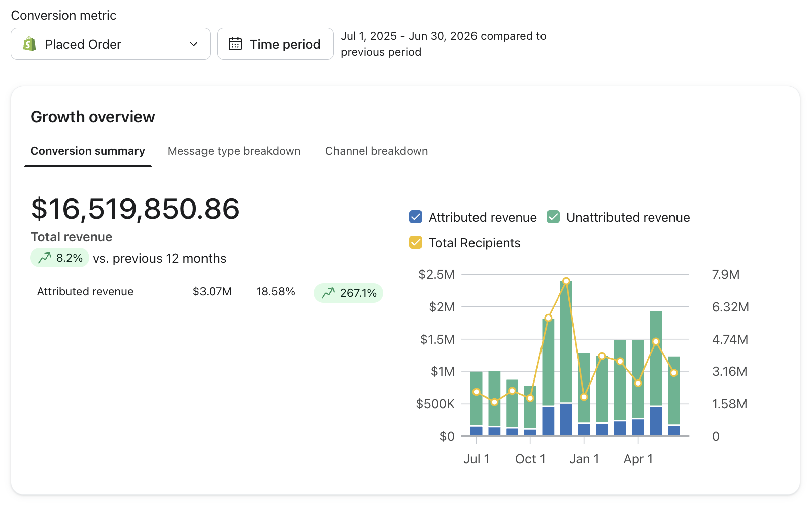Click the Shopify bag icon in Placed Order dropdown
Image resolution: width=812 pixels, height=506 pixels.
(30, 44)
